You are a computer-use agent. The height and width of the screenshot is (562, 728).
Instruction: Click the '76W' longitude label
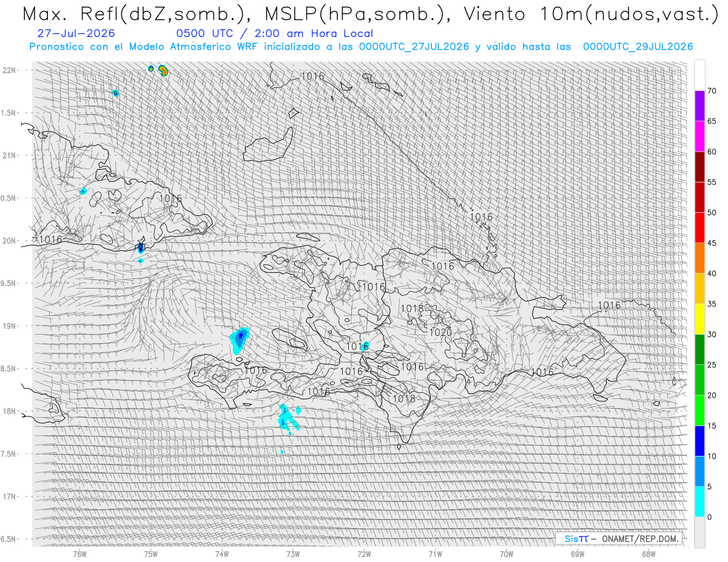click(79, 554)
